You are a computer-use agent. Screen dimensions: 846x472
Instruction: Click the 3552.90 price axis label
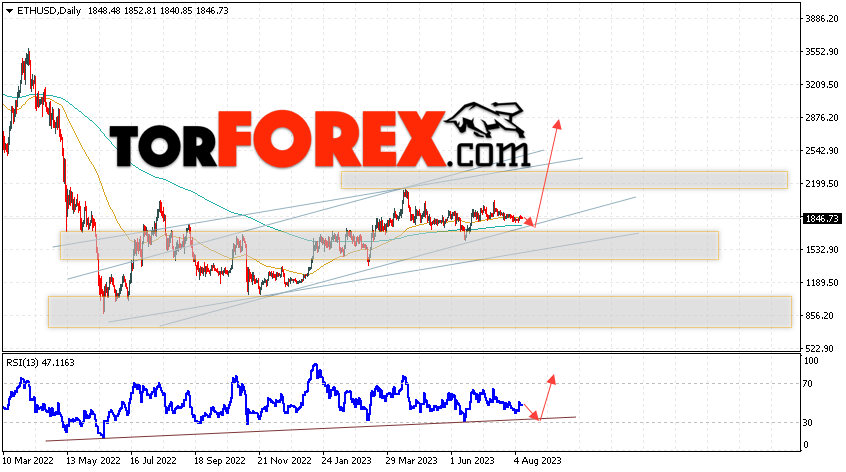(x=822, y=52)
